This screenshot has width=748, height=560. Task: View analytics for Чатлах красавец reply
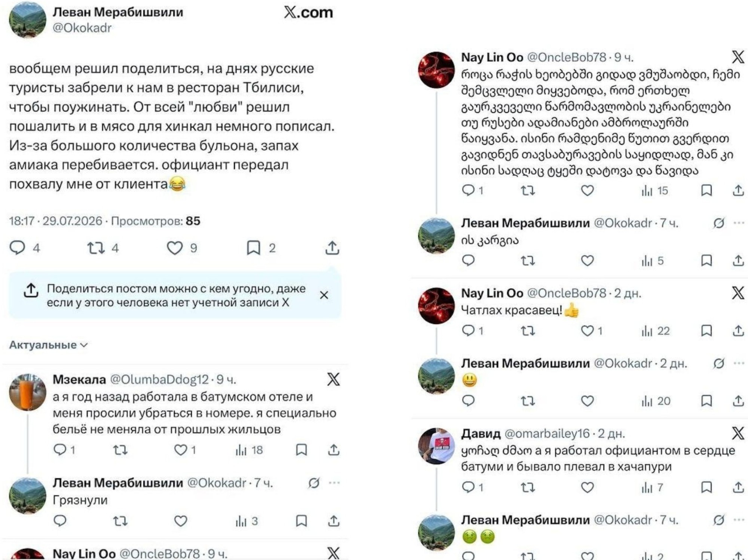pos(655,331)
